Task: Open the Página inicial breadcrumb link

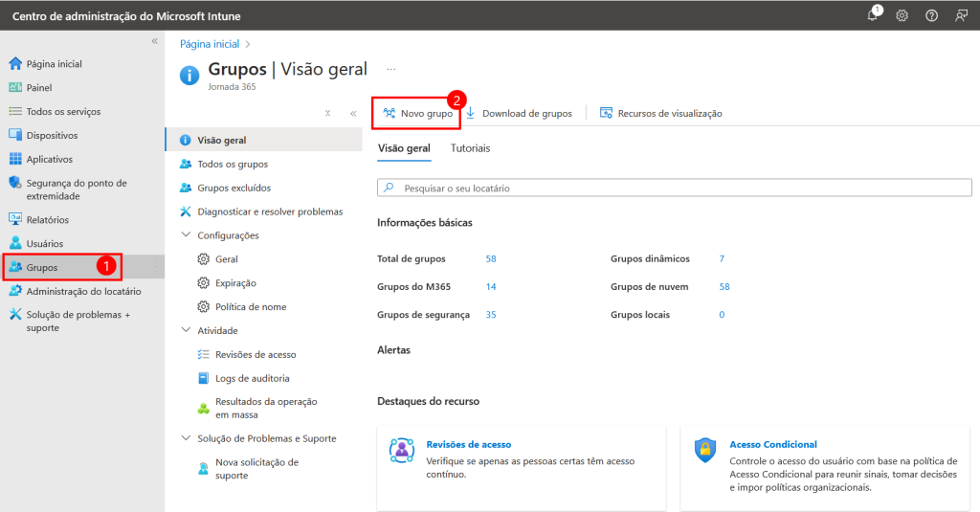Action: pos(210,44)
